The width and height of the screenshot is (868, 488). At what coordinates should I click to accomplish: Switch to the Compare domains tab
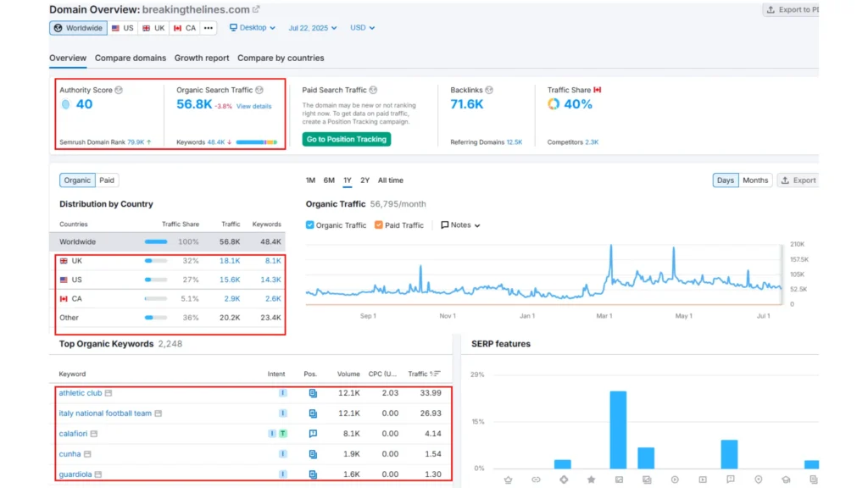coord(130,58)
